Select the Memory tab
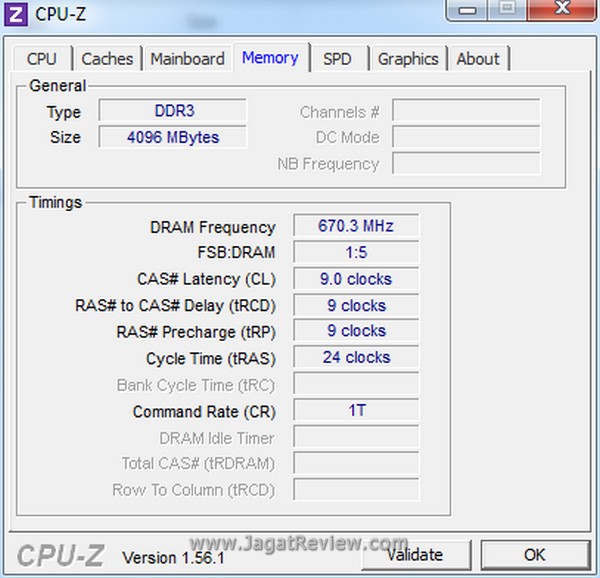Screen dimensions: 600x578 coord(271,58)
